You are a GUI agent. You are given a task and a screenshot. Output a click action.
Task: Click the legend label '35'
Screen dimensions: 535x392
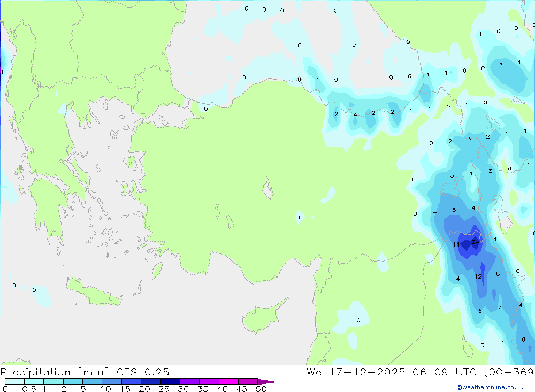tap(203, 389)
